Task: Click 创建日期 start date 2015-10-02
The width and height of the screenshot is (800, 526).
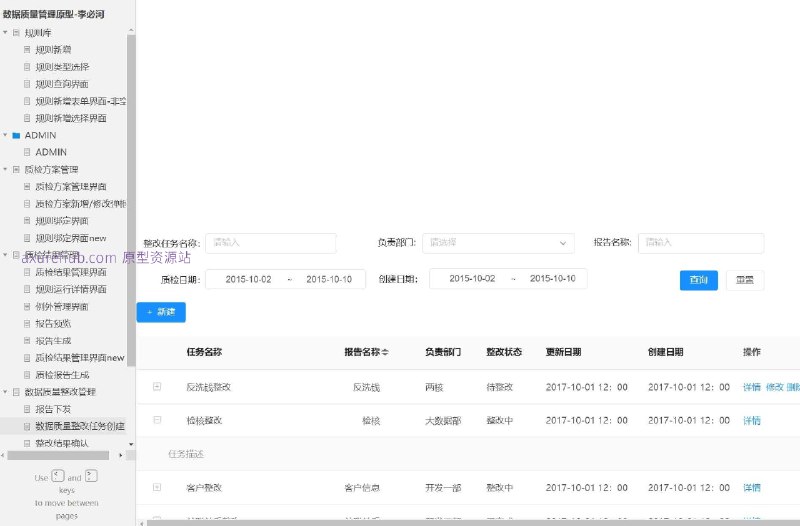Action: pyautogui.click(x=472, y=279)
